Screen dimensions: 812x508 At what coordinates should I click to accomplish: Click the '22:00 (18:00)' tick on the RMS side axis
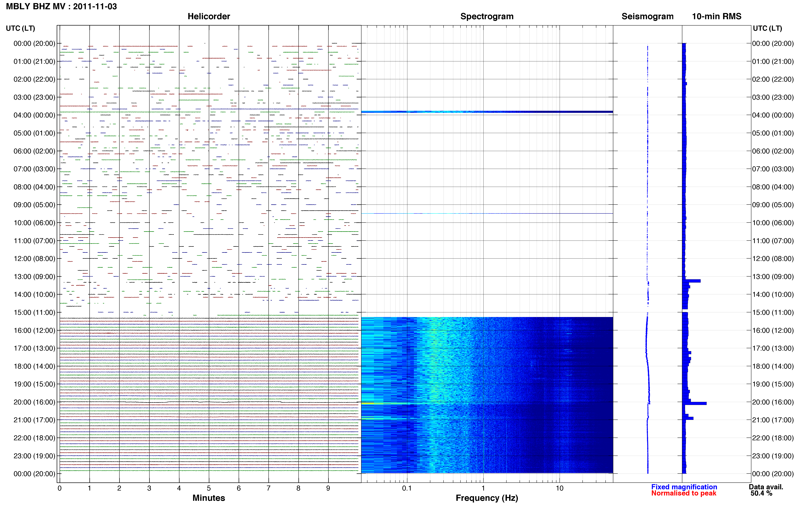point(773,438)
